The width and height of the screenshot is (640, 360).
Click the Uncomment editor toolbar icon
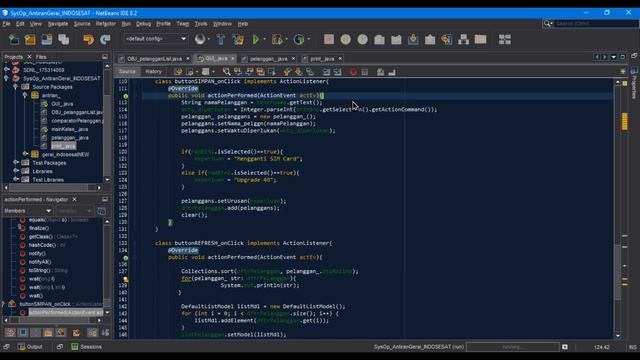[392, 72]
